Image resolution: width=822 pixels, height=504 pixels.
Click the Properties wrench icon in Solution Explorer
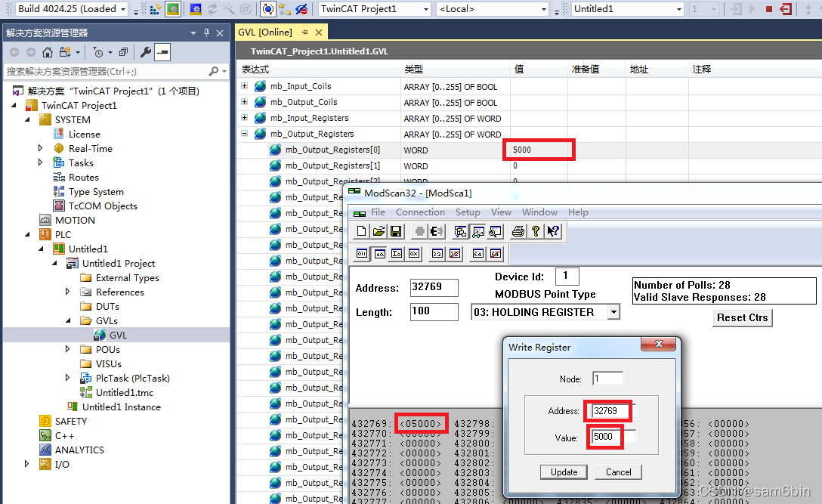145,52
